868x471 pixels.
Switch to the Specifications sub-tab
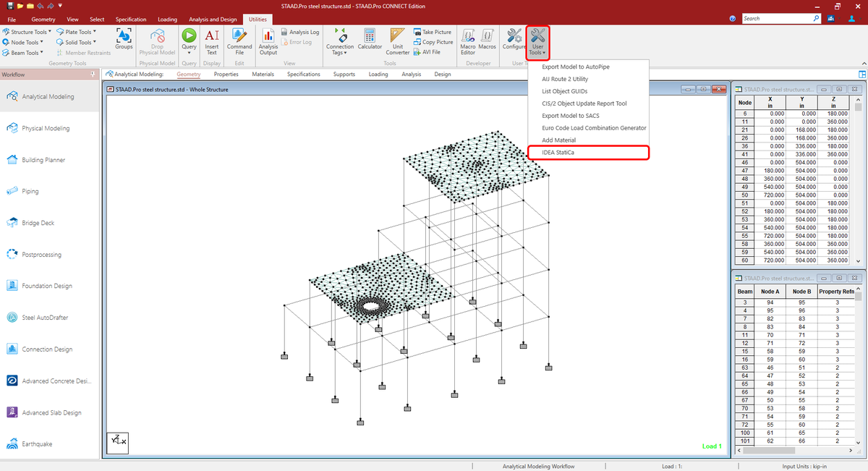click(x=303, y=74)
